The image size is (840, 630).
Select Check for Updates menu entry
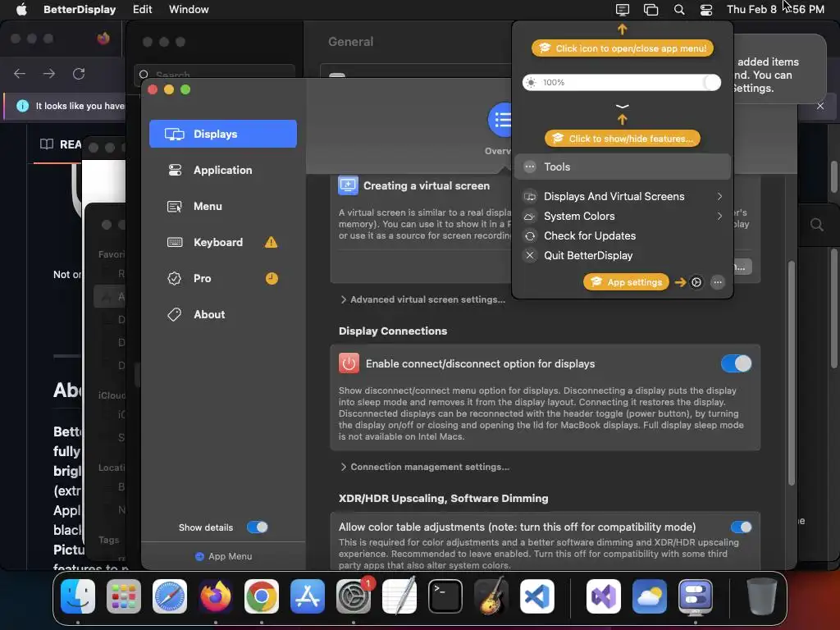(x=623, y=236)
